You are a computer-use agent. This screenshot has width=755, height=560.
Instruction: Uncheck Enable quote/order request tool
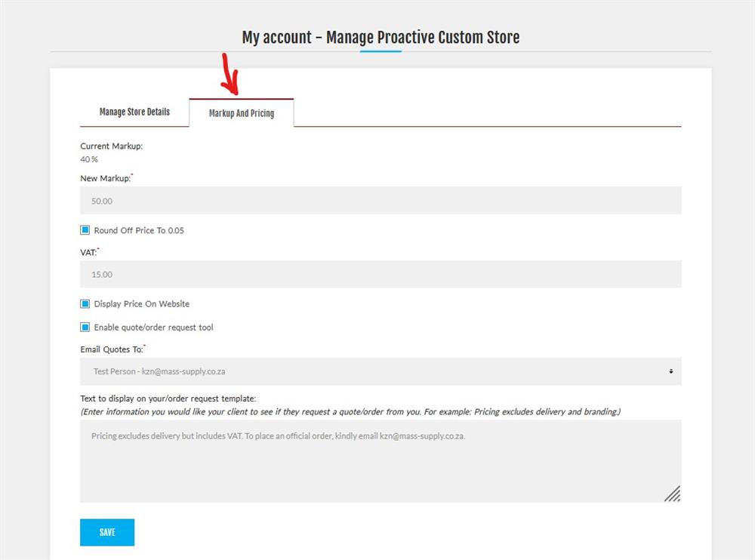pyautogui.click(x=85, y=327)
